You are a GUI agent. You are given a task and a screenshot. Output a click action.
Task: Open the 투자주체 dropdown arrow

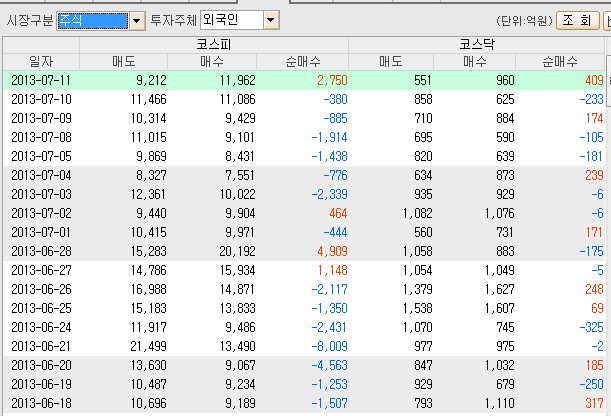[x=271, y=20]
